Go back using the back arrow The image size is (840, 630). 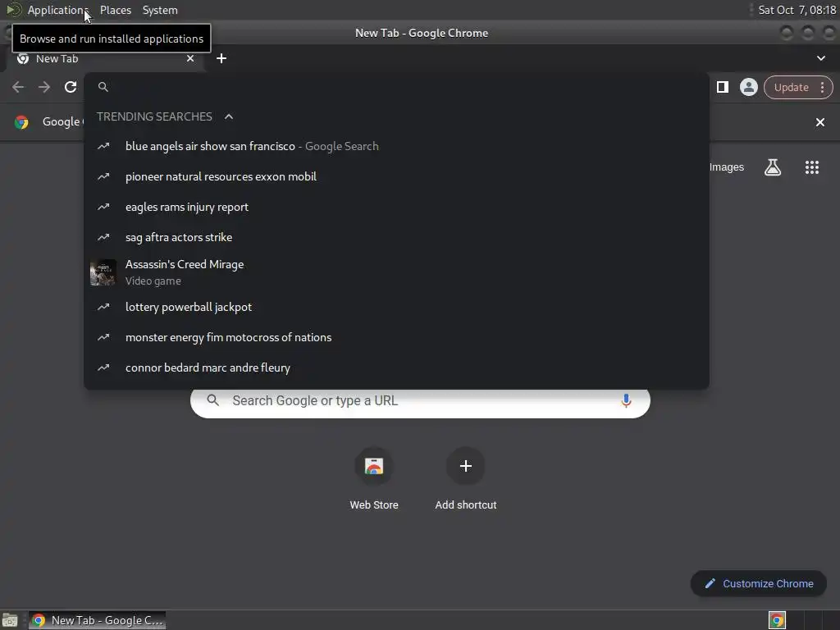pyautogui.click(x=18, y=87)
